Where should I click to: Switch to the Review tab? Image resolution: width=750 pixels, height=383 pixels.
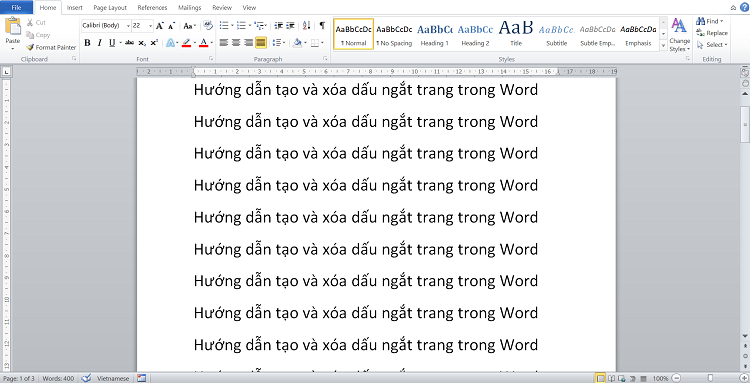(x=222, y=8)
